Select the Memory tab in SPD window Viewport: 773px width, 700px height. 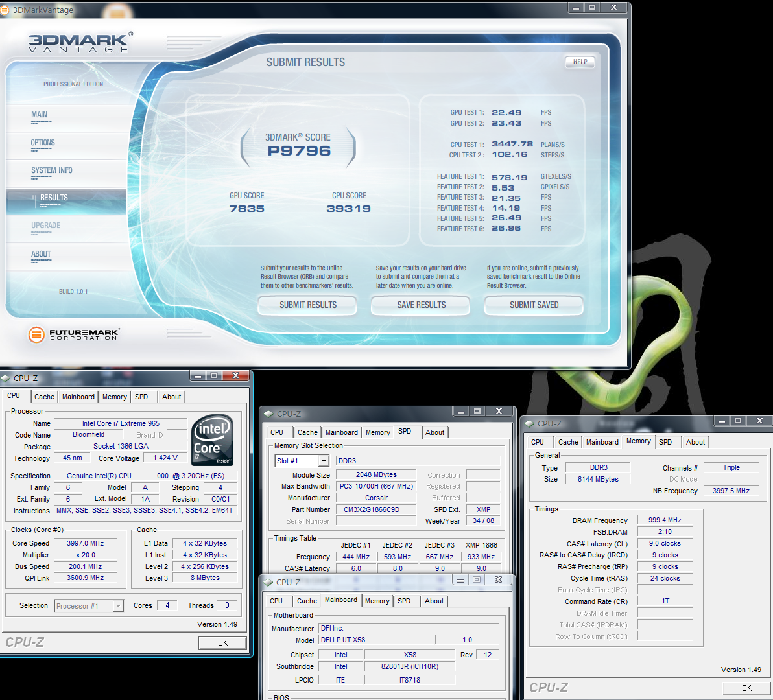377,432
